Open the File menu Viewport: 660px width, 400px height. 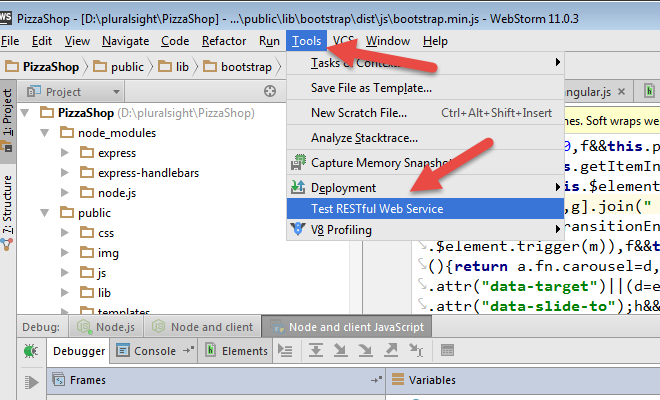[10, 41]
